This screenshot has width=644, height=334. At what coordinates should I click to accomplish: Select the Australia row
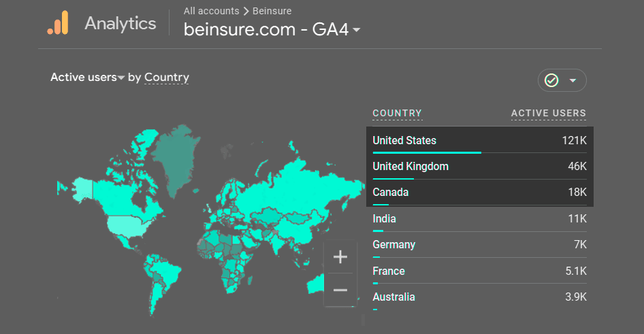click(x=480, y=297)
